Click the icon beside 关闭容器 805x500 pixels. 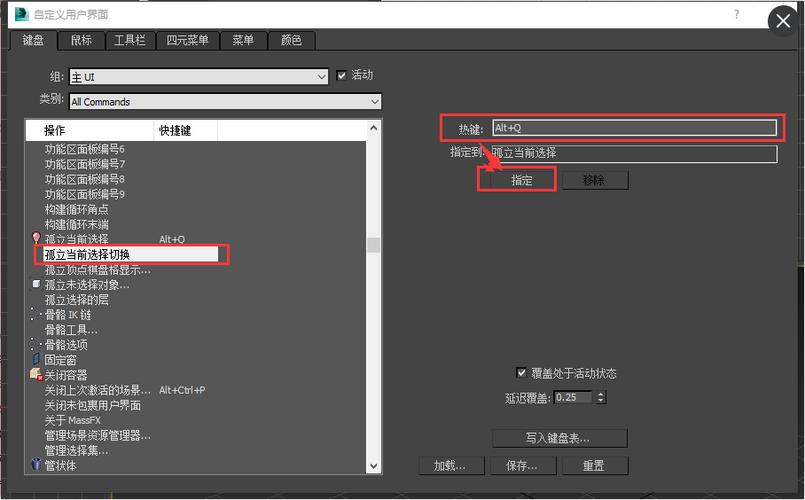(x=36, y=374)
